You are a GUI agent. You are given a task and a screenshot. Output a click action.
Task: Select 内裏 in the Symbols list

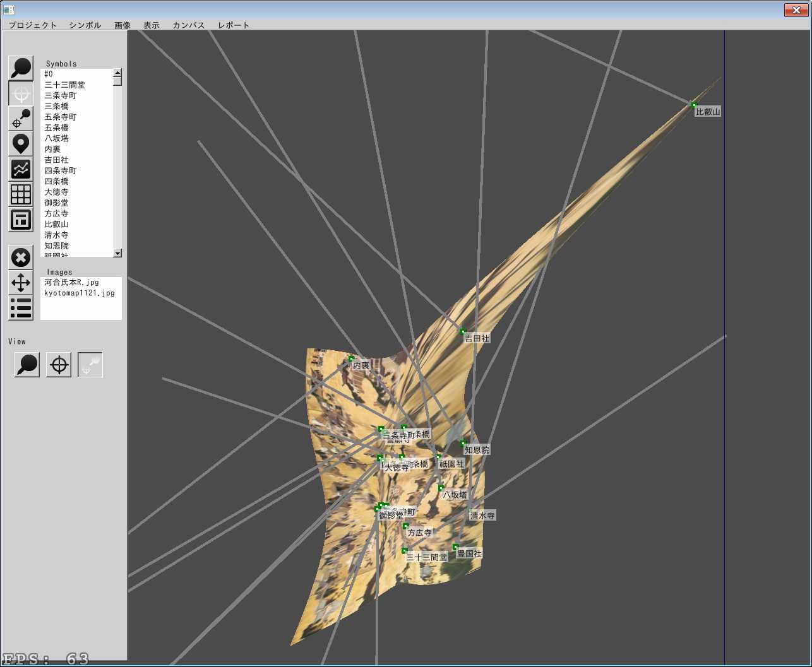pyautogui.click(x=77, y=149)
